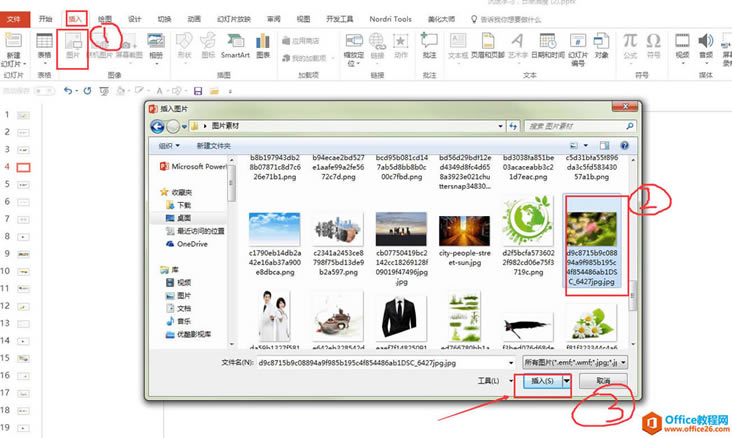The width and height of the screenshot is (732, 438).
Task: Select Desktop (桌面) in navigation pane
Action: 179,218
